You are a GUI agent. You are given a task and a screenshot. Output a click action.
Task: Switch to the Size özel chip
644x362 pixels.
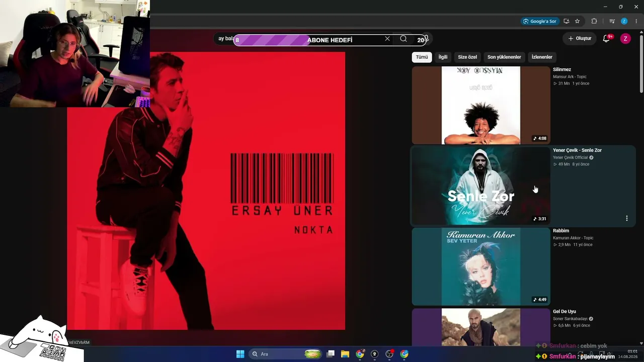click(467, 57)
